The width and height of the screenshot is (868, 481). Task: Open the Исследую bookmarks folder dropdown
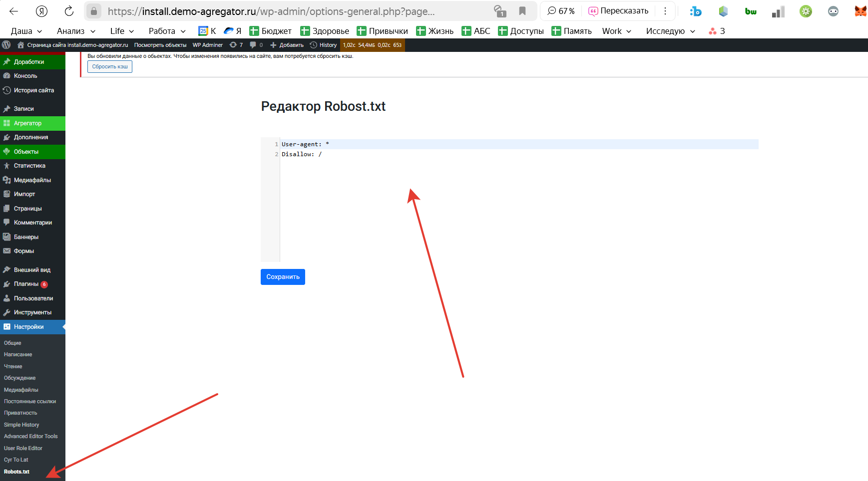pyautogui.click(x=670, y=31)
